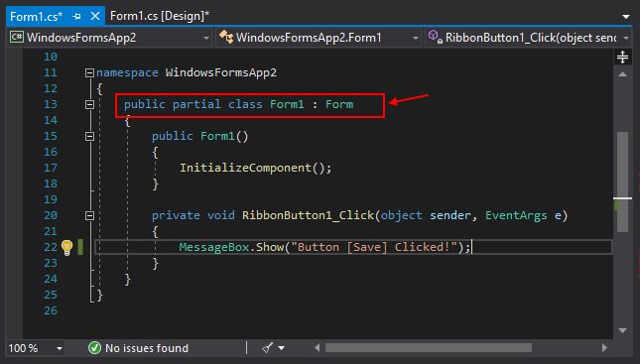Click the green No issues found checkmark

click(x=94, y=348)
